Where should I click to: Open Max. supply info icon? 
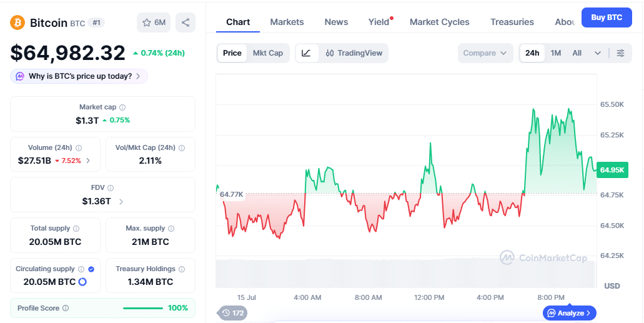[171, 229]
